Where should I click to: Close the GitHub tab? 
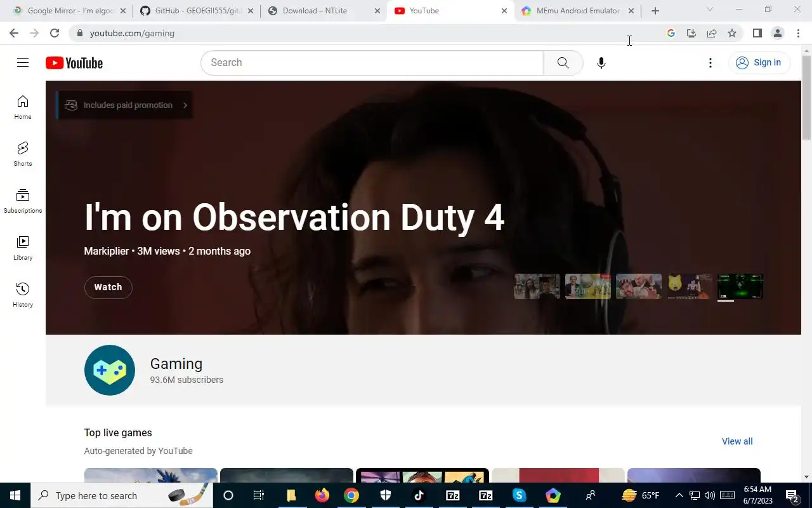click(x=250, y=11)
